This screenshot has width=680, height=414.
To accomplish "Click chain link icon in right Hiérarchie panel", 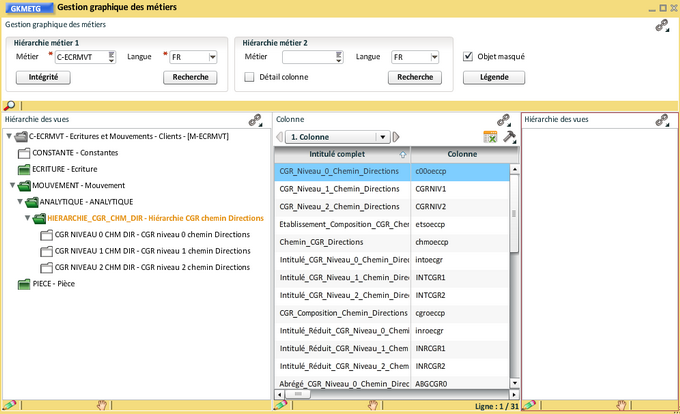I will coord(662,119).
